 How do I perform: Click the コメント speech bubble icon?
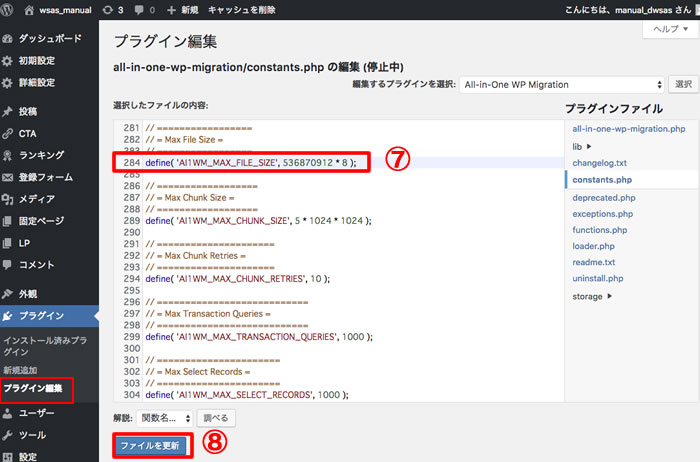7,265
